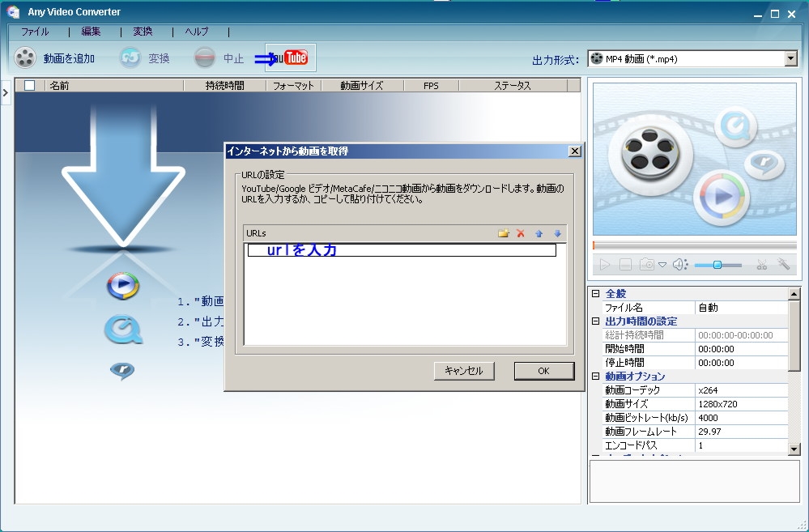Open the 編集 menu
This screenshot has width=809, height=532.
coord(92,32)
